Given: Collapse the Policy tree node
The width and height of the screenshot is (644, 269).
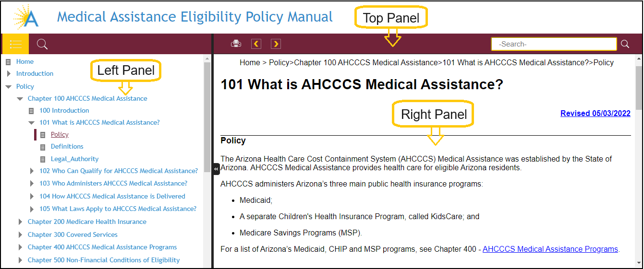Looking at the screenshot, I should 8,87.
